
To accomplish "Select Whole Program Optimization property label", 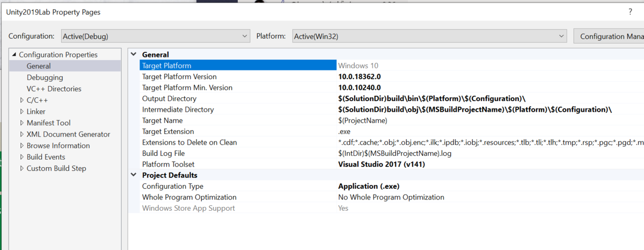I will (189, 197).
